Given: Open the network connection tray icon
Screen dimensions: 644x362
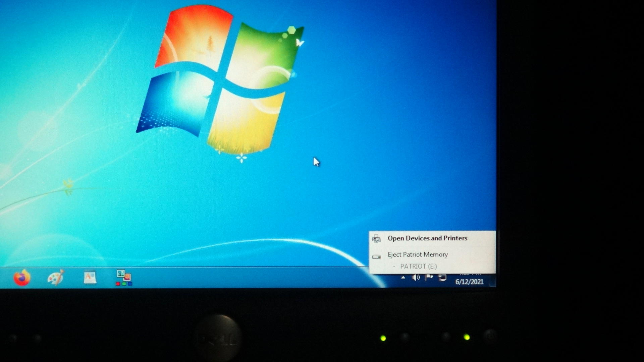Looking at the screenshot, I should [x=442, y=278].
